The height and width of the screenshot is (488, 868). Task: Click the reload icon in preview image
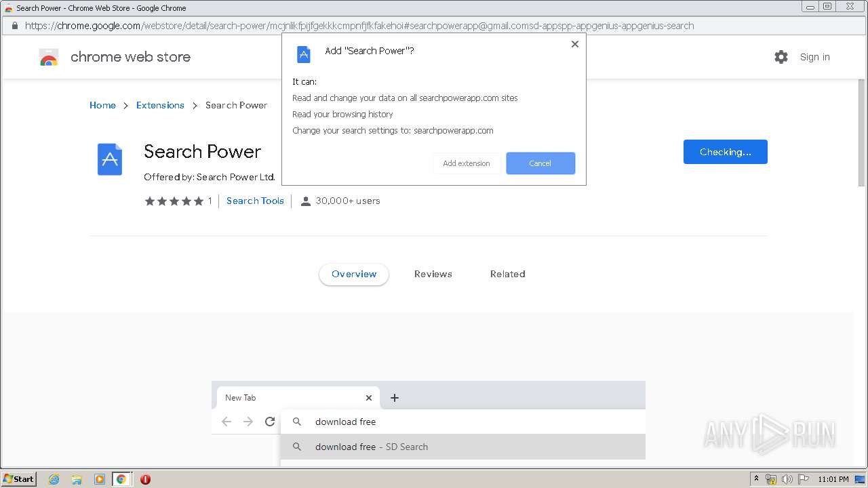[x=270, y=422]
